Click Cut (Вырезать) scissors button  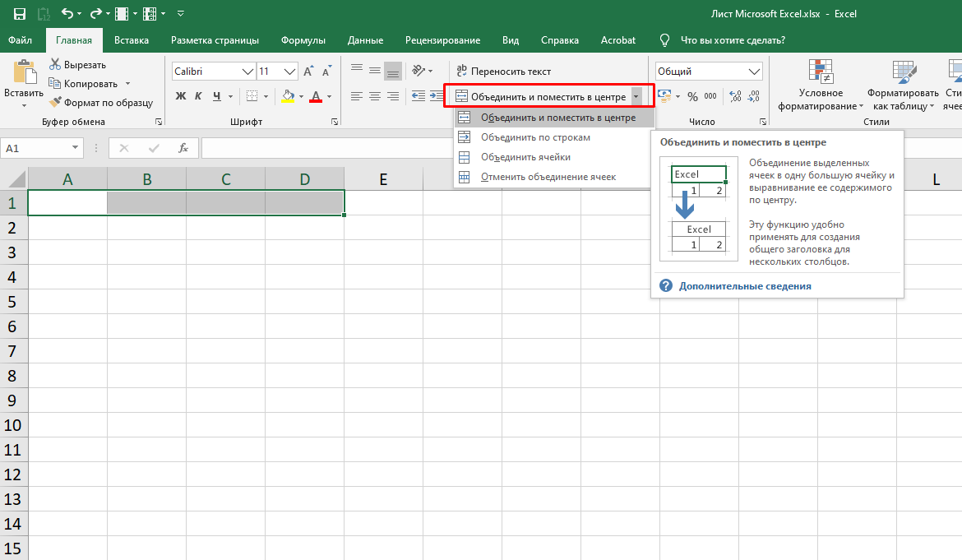coord(78,64)
